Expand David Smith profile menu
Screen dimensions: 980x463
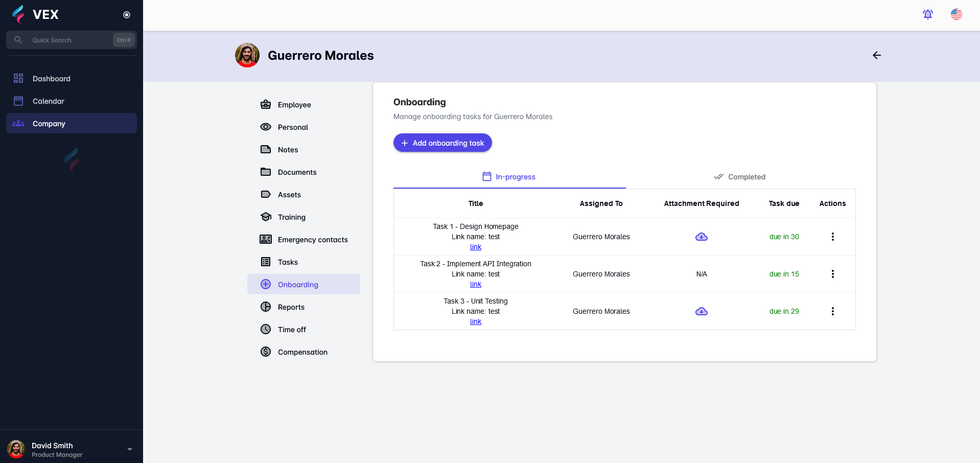coord(129,449)
